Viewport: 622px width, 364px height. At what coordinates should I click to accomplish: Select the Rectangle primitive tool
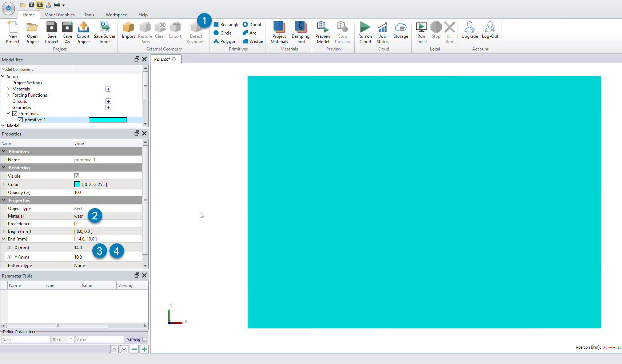[x=226, y=25]
